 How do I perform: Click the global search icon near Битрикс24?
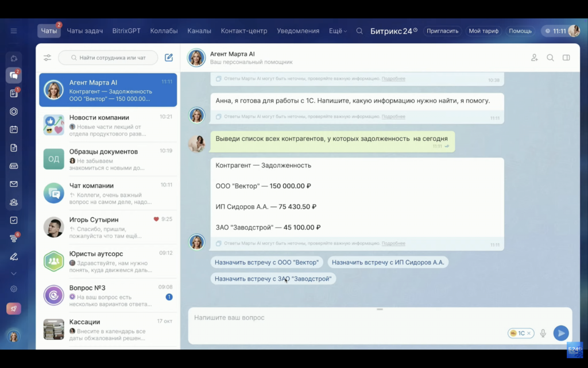(359, 31)
